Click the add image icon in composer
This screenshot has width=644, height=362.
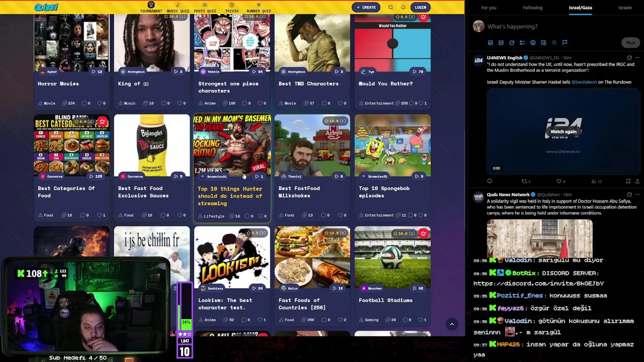tap(490, 43)
